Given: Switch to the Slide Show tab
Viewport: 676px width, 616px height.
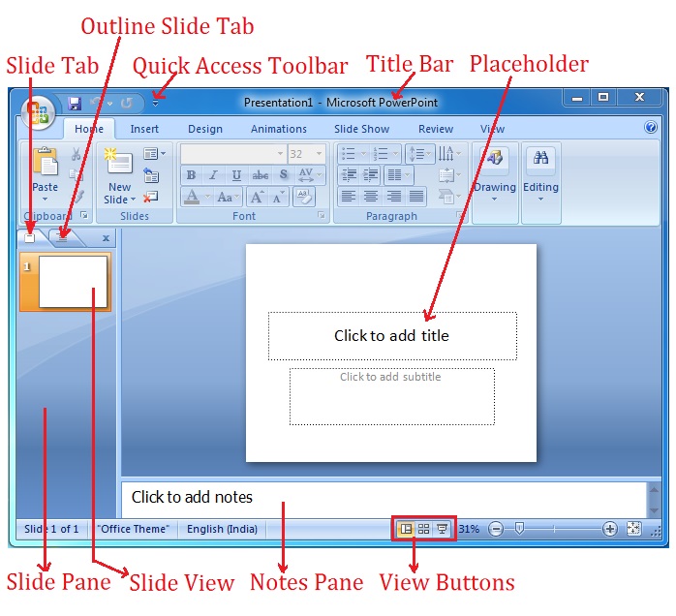Looking at the screenshot, I should (361, 129).
